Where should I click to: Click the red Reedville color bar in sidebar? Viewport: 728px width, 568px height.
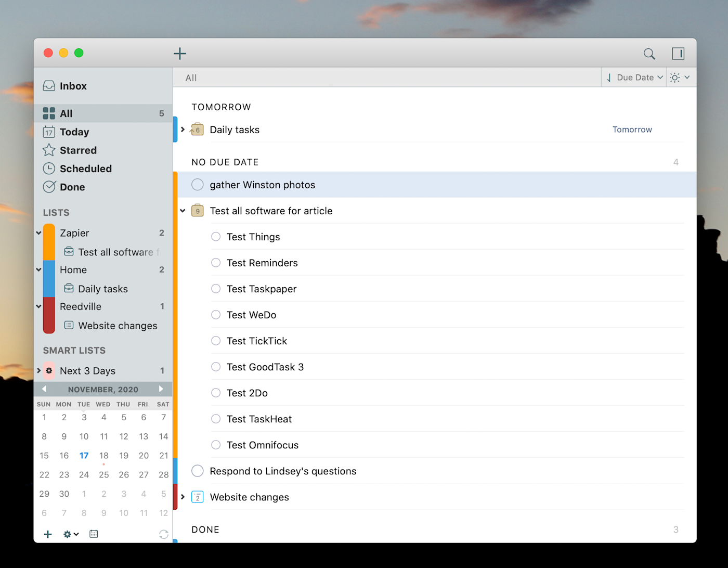coord(49,315)
